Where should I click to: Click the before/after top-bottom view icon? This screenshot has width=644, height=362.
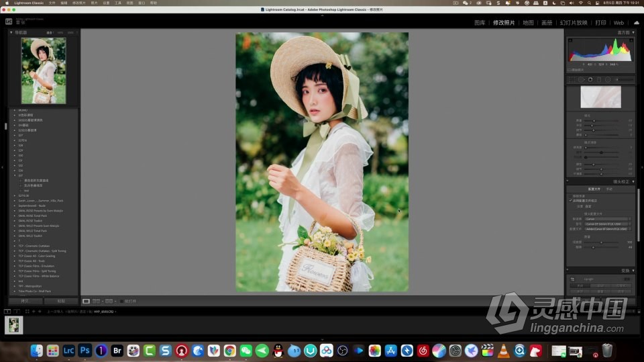(x=109, y=301)
